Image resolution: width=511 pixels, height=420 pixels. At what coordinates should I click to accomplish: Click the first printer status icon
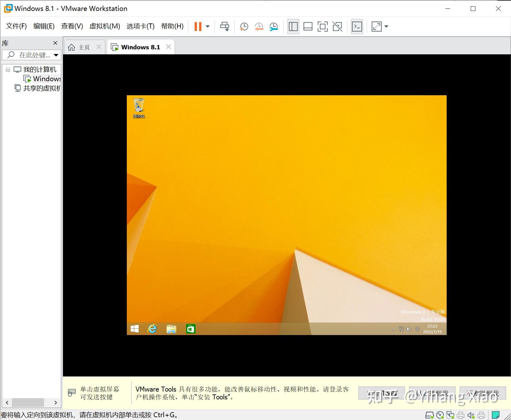[x=461, y=415]
